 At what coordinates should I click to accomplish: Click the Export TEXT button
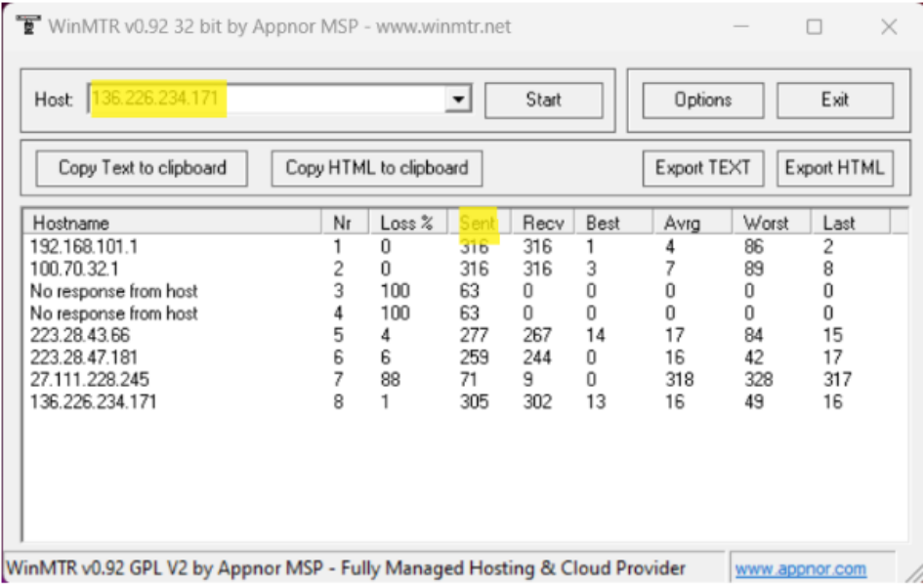[x=702, y=168]
